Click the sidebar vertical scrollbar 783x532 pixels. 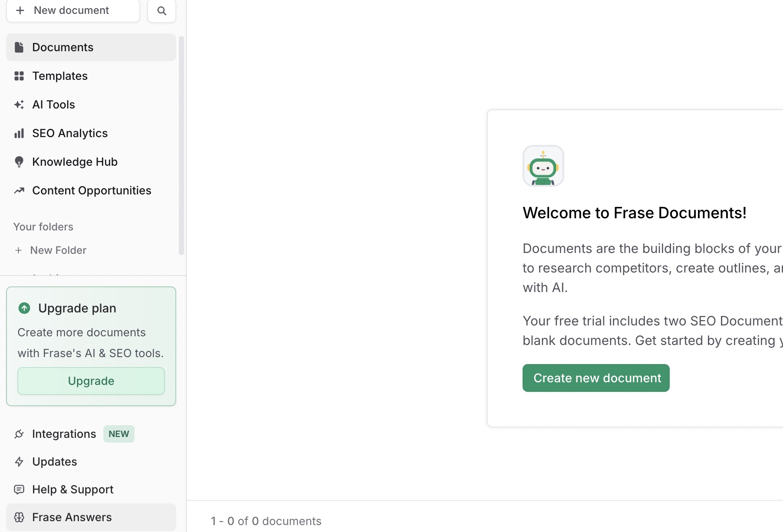pos(181,145)
